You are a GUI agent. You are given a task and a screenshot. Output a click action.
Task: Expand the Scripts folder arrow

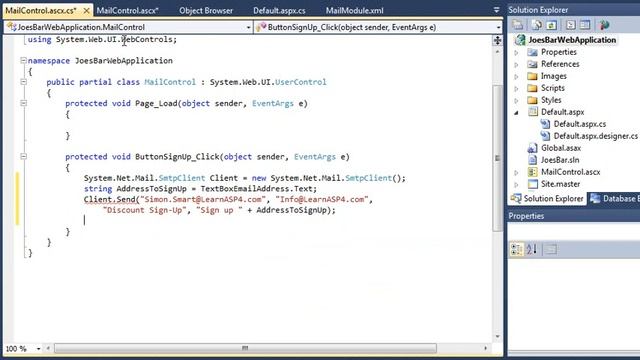(516, 89)
